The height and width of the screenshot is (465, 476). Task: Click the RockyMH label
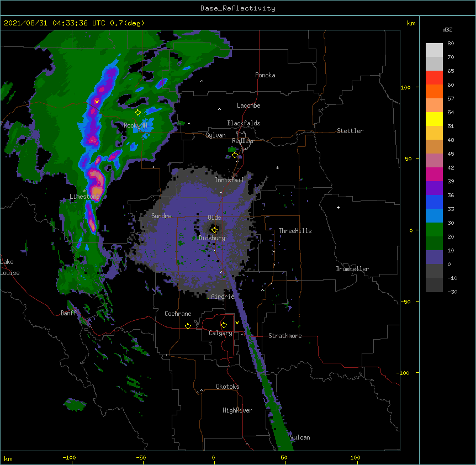tap(135, 125)
